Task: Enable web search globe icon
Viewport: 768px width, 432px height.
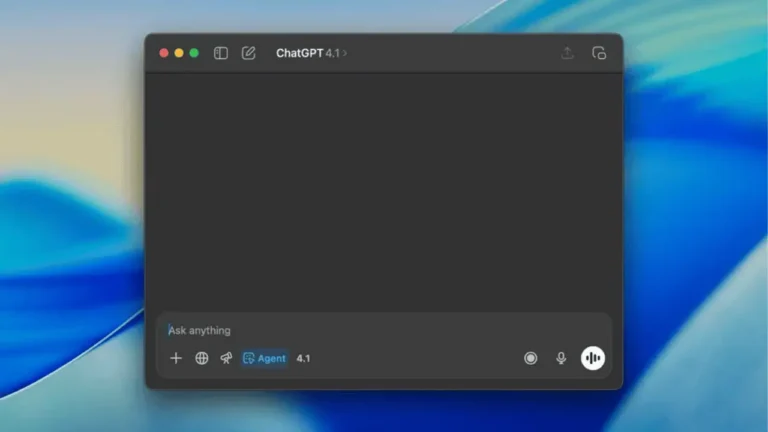Action: point(202,358)
